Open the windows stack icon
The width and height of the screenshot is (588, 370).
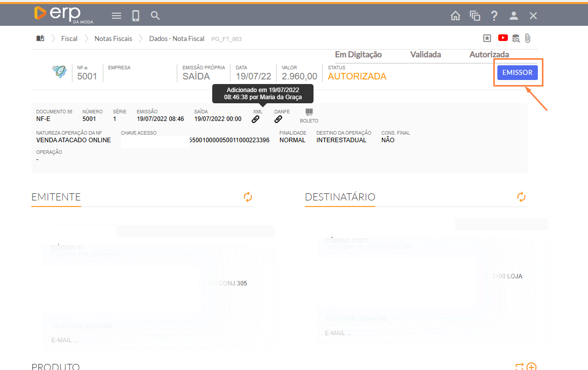475,16
